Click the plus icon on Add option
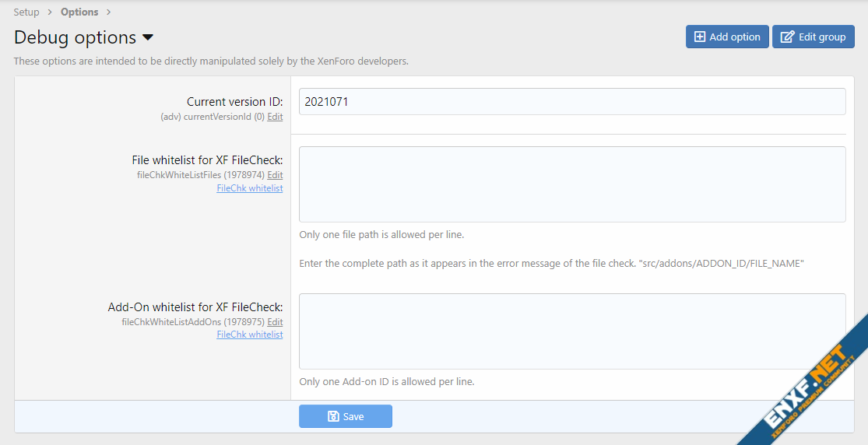Viewport: 868px width, 445px height. 700,37
